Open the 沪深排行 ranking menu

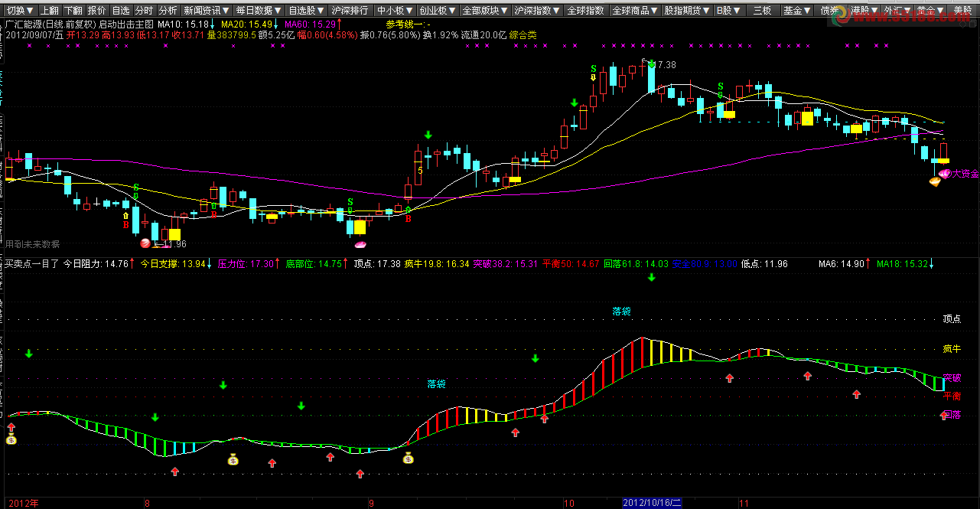pyautogui.click(x=351, y=11)
